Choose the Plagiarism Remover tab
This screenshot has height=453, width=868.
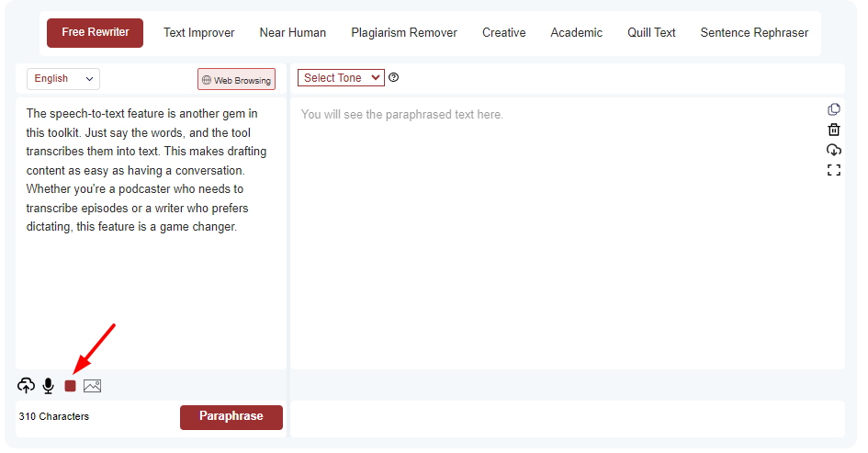tap(404, 33)
